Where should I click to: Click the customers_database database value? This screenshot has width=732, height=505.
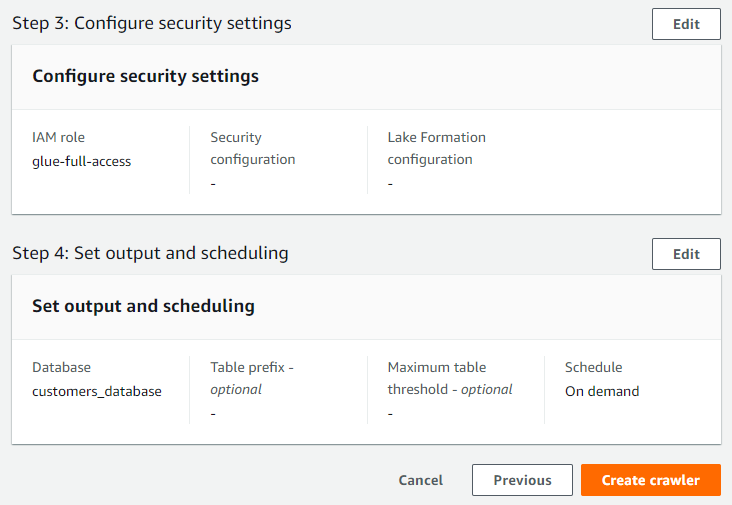pos(97,391)
